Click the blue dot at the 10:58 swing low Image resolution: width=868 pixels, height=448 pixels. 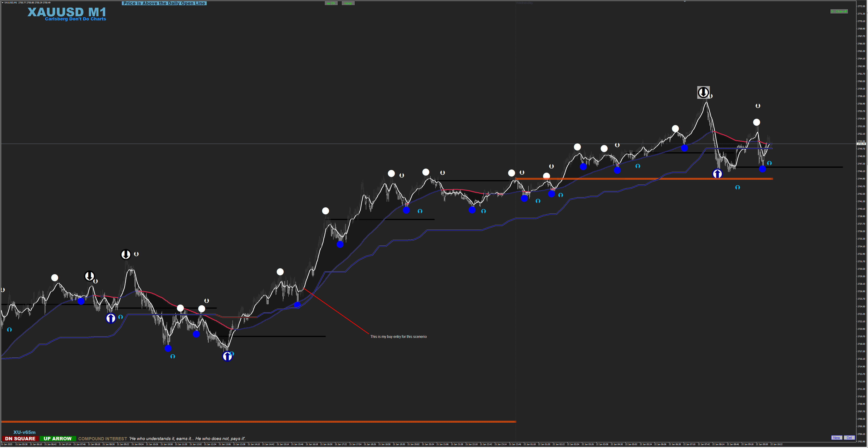[x=168, y=348]
